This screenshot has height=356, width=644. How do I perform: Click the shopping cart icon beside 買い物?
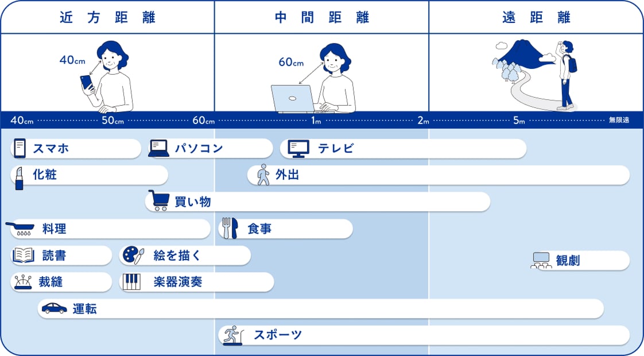coord(158,200)
